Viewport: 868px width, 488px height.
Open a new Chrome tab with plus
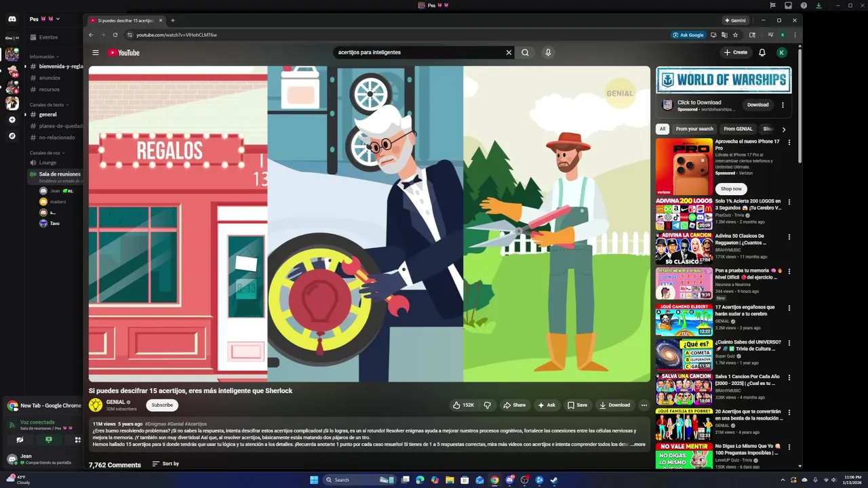(172, 20)
